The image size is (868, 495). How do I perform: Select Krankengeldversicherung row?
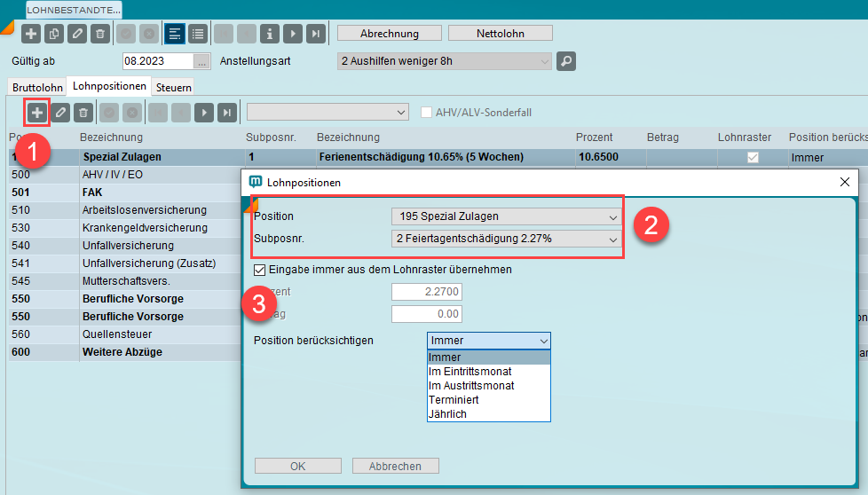[x=124, y=228]
